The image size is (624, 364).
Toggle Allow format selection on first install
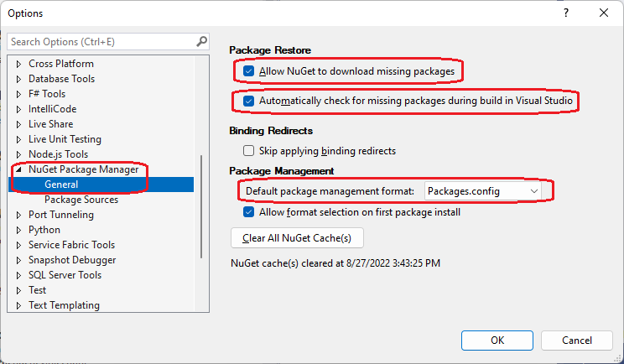coord(249,212)
